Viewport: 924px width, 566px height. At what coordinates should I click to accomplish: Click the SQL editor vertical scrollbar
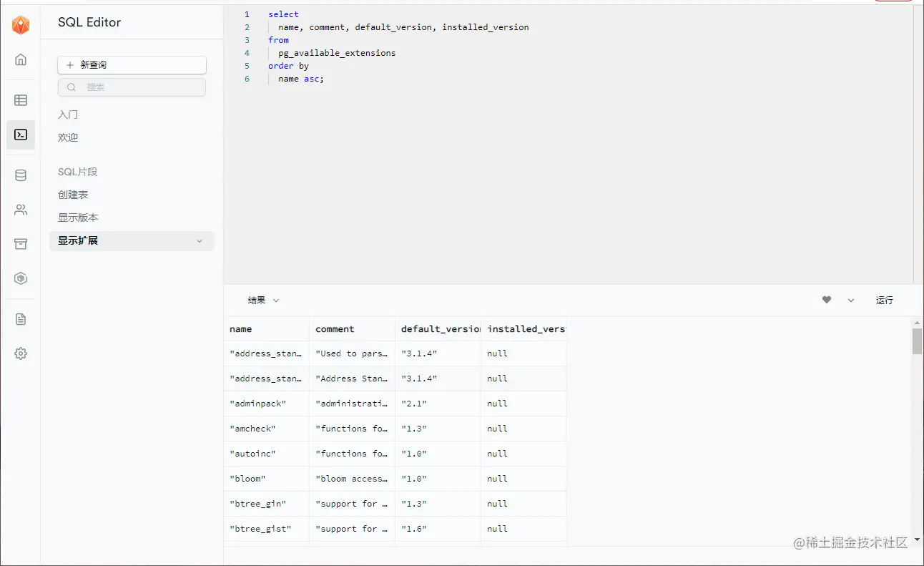pos(918,145)
